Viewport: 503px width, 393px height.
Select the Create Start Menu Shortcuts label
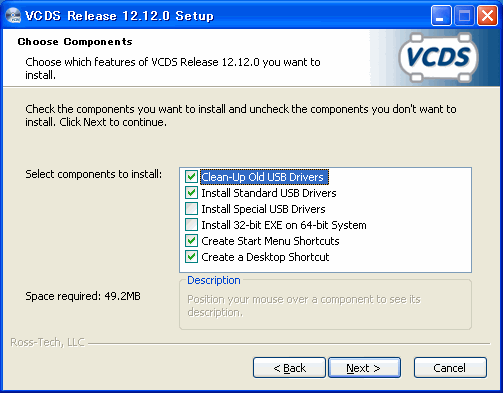pos(270,241)
